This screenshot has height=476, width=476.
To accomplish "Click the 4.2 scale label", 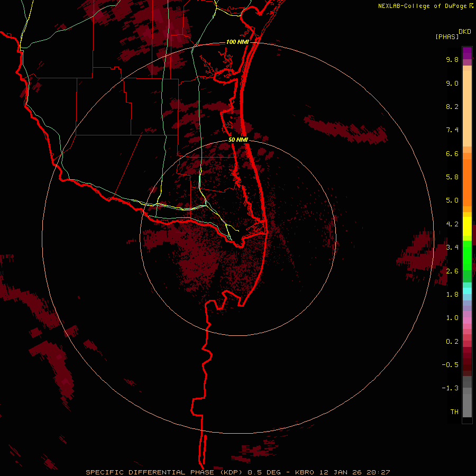I will coord(452,224).
